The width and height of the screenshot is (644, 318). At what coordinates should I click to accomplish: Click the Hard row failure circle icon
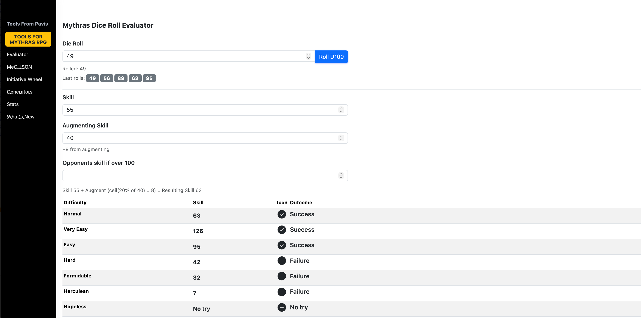click(x=281, y=261)
